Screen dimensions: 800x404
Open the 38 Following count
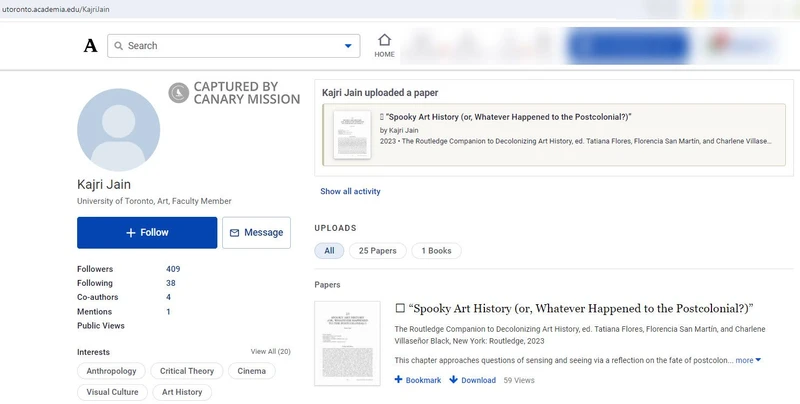tap(170, 283)
